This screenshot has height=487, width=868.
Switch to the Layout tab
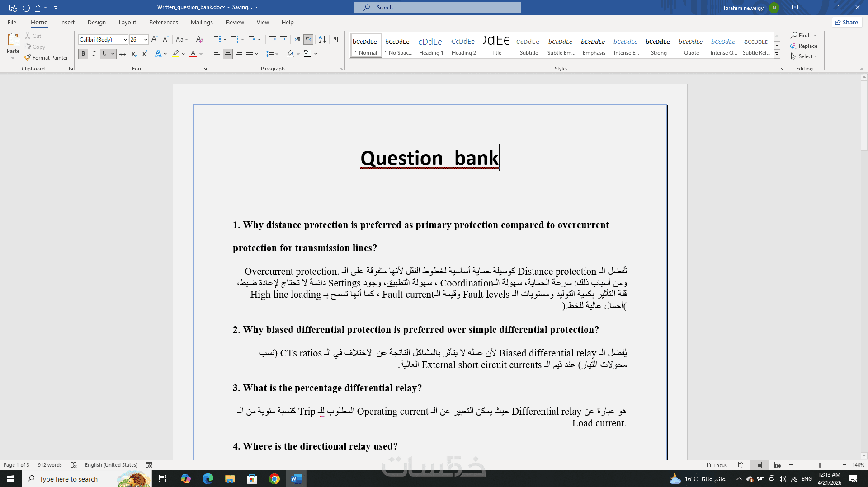127,22
